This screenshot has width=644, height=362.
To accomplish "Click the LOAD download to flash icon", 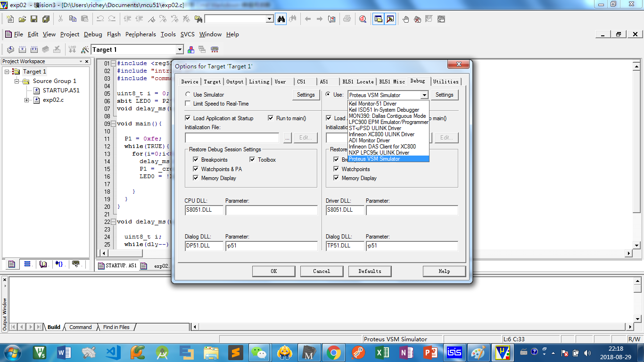I will (x=72, y=49).
